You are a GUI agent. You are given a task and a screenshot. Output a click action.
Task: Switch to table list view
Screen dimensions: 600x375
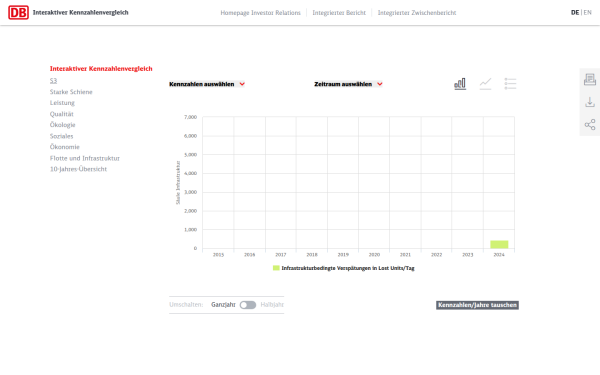point(510,83)
